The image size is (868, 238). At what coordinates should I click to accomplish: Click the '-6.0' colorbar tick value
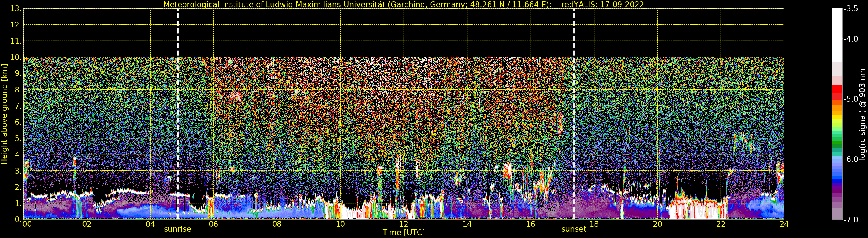pos(851,159)
